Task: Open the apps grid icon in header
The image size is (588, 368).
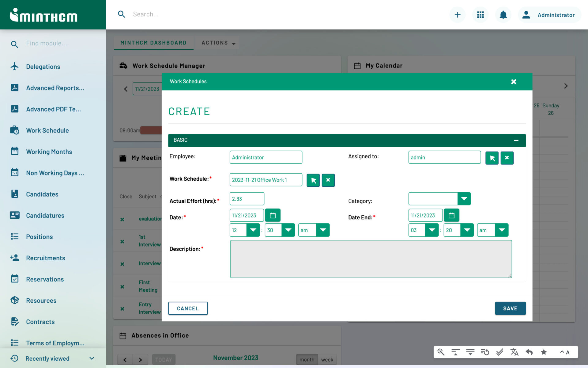Action: pos(480,14)
